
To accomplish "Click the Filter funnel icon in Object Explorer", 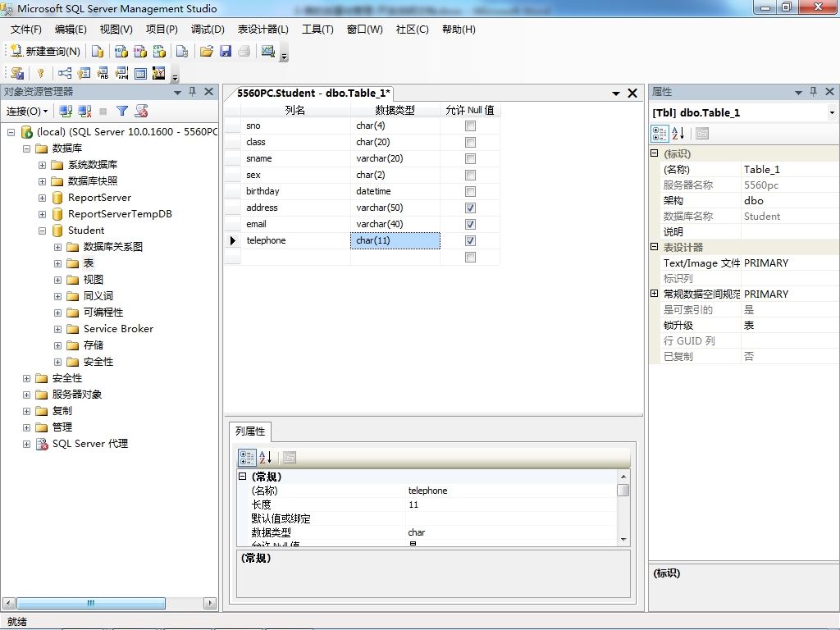I will click(122, 111).
